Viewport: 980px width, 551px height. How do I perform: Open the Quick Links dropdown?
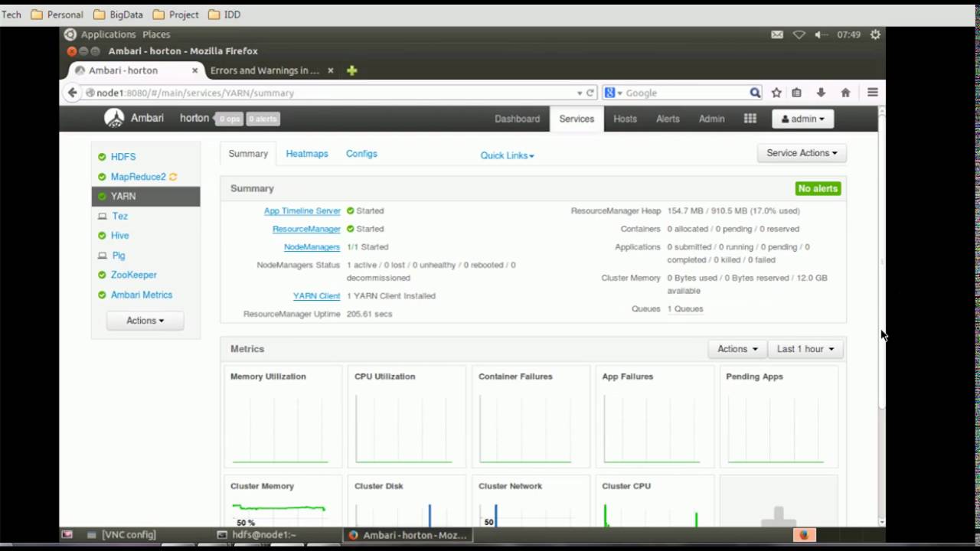click(507, 155)
